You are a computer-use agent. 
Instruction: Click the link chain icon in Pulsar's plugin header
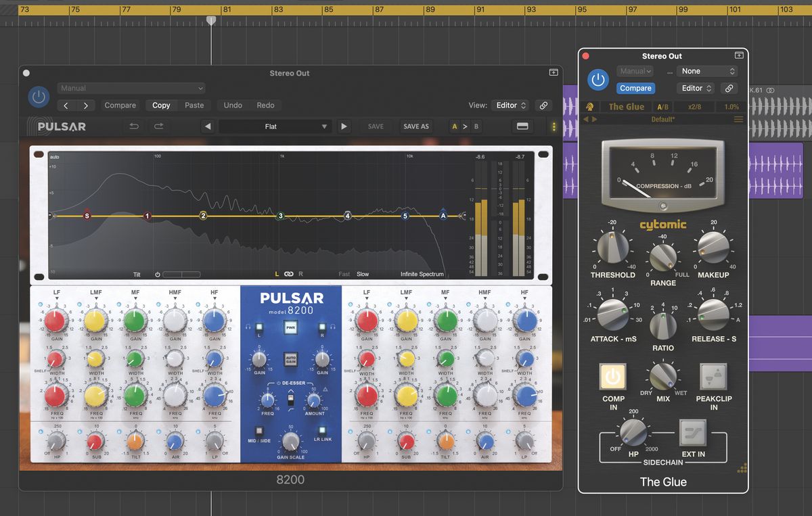pyautogui.click(x=543, y=105)
